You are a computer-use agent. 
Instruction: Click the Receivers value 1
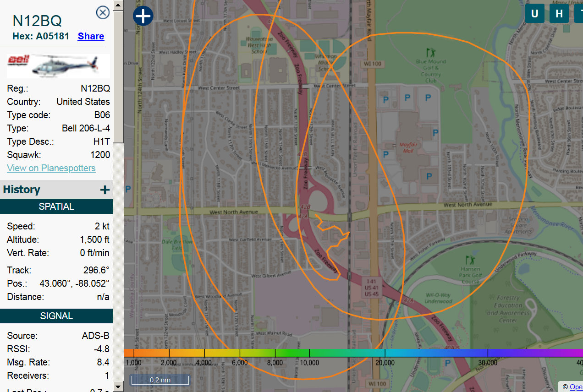pyautogui.click(x=107, y=376)
